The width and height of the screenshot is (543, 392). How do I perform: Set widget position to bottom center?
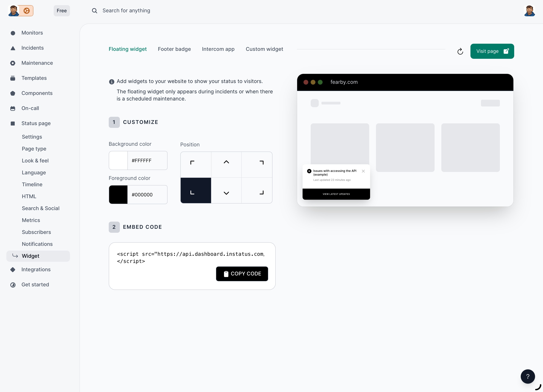point(226,190)
